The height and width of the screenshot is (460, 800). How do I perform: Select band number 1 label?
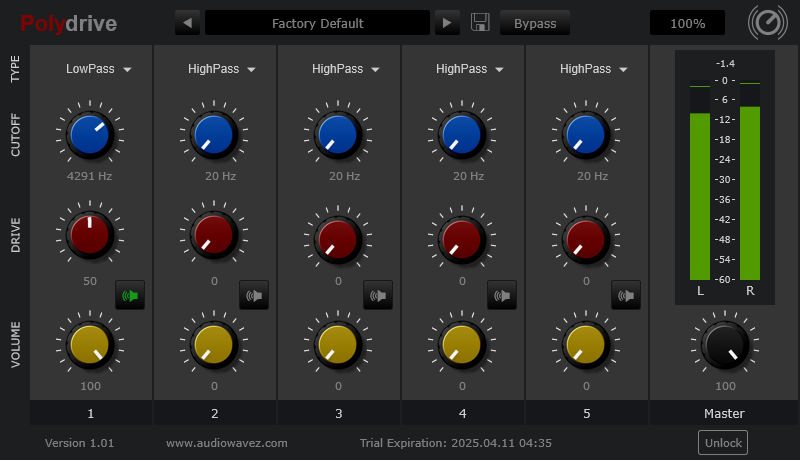[91, 413]
